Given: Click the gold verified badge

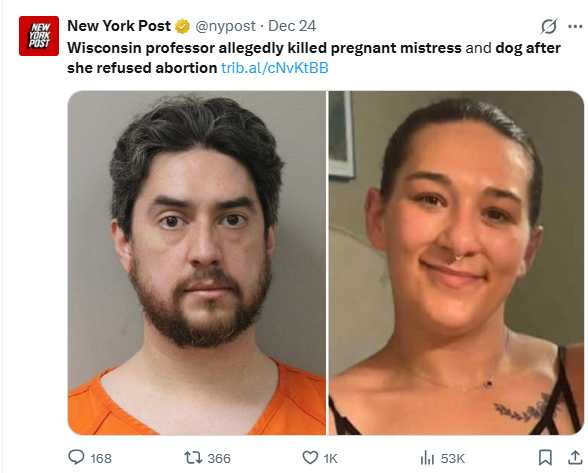Looking at the screenshot, I should 182,26.
